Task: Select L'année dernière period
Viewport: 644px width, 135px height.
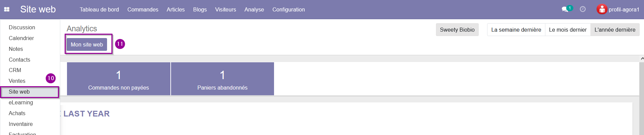Action: click(x=615, y=30)
